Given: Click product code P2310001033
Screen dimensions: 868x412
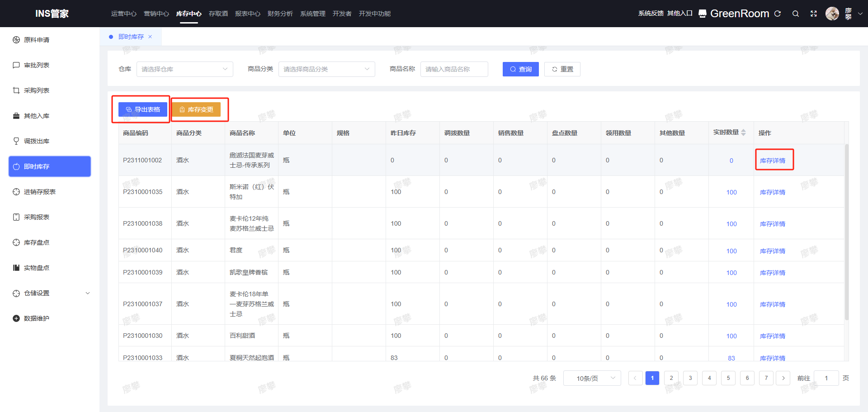Looking at the screenshot, I should tap(142, 358).
